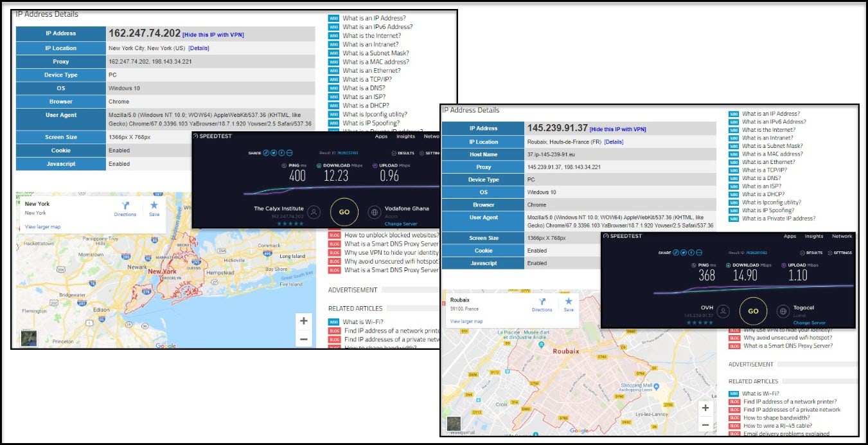Click the Directions icon on the New York map card
Viewport: 868px width, 445px height.
pos(125,206)
